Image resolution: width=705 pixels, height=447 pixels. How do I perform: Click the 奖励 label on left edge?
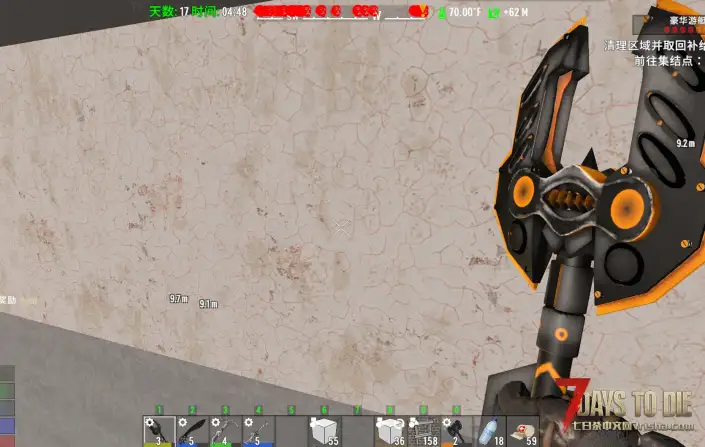[x=8, y=299]
